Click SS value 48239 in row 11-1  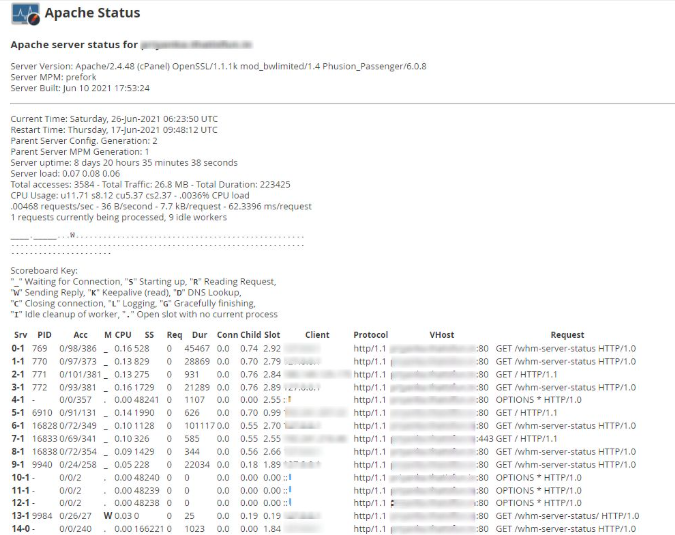(147, 491)
